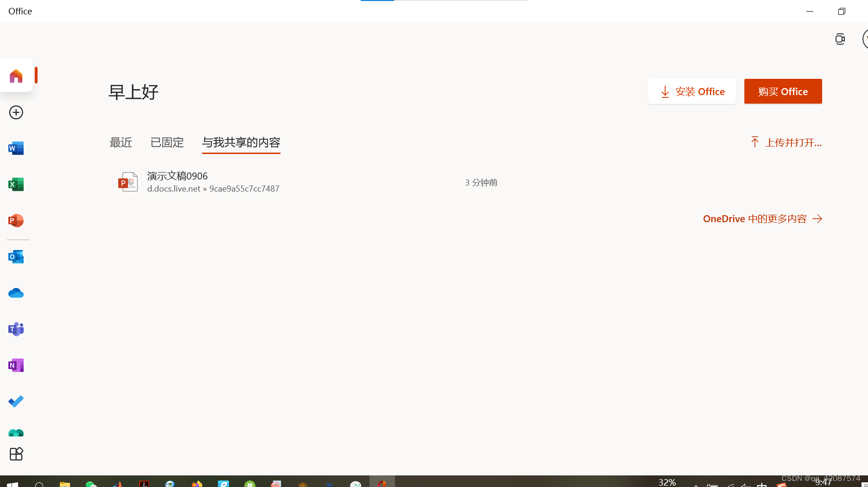
Task: Click the 3 分钟前 timestamp
Action: tap(481, 182)
